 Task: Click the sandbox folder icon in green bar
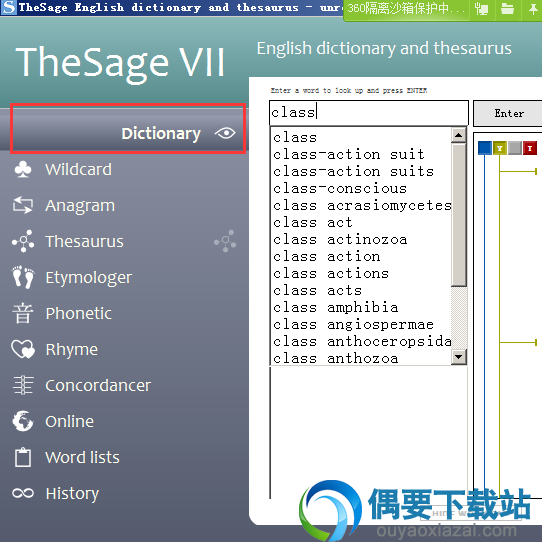click(507, 8)
